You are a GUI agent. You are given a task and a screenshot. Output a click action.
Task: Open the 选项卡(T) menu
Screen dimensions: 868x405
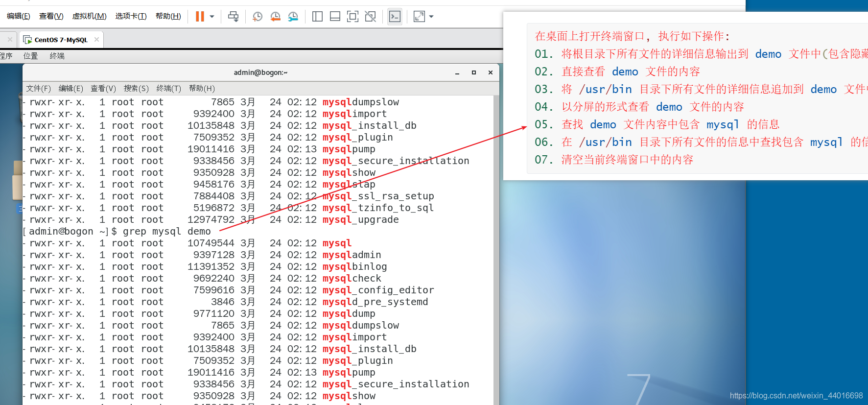click(131, 16)
